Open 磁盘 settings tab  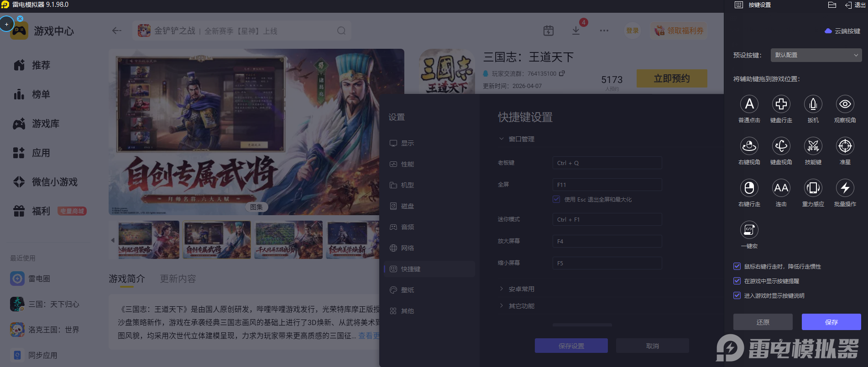pyautogui.click(x=429, y=206)
